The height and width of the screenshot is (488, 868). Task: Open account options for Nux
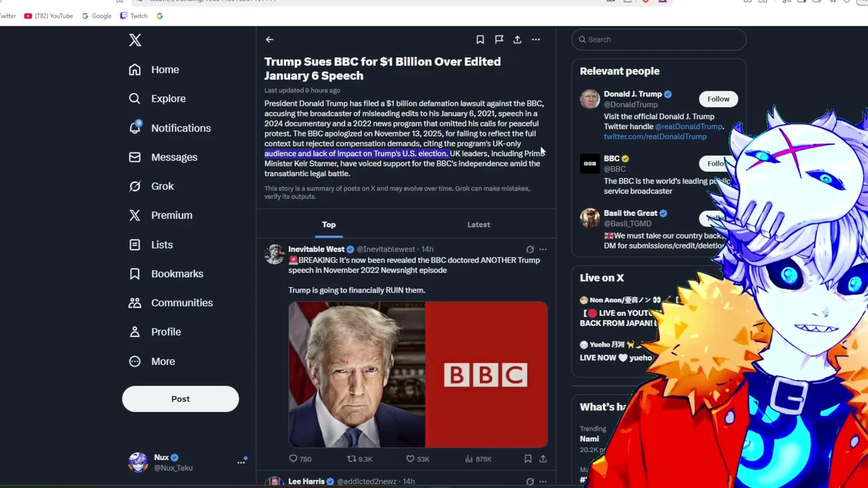[x=241, y=462]
